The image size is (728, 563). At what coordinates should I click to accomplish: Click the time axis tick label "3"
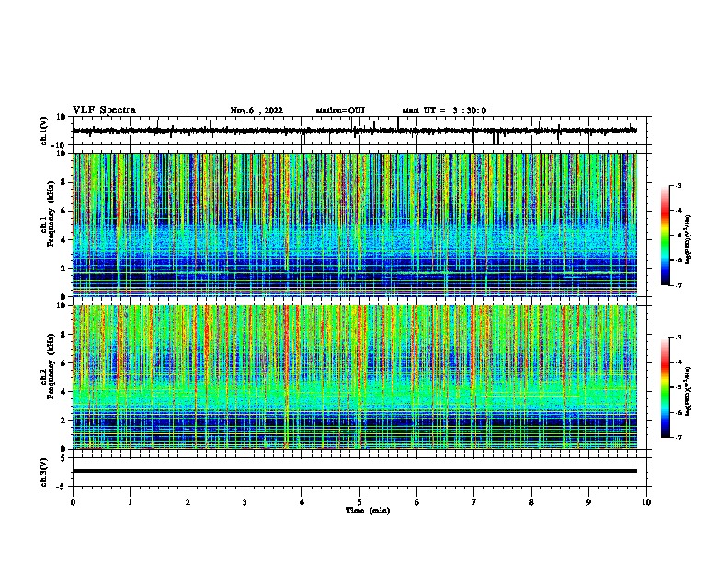click(245, 502)
